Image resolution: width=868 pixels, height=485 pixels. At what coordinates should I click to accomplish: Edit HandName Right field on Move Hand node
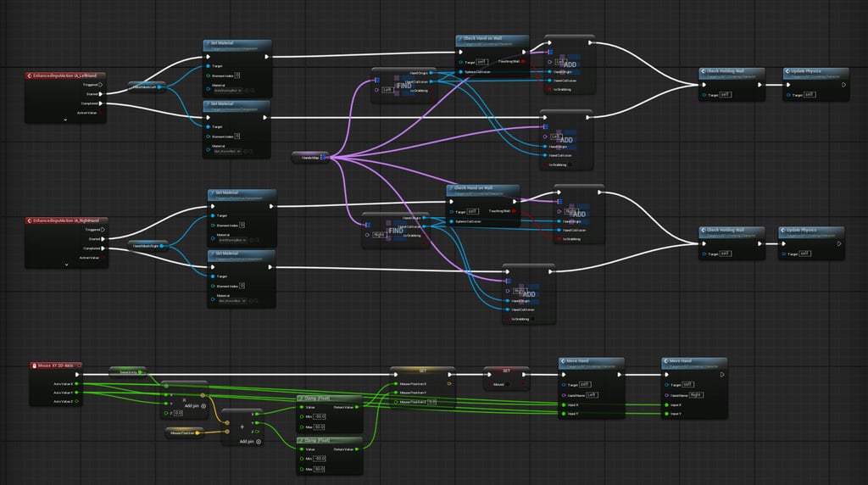[696, 395]
